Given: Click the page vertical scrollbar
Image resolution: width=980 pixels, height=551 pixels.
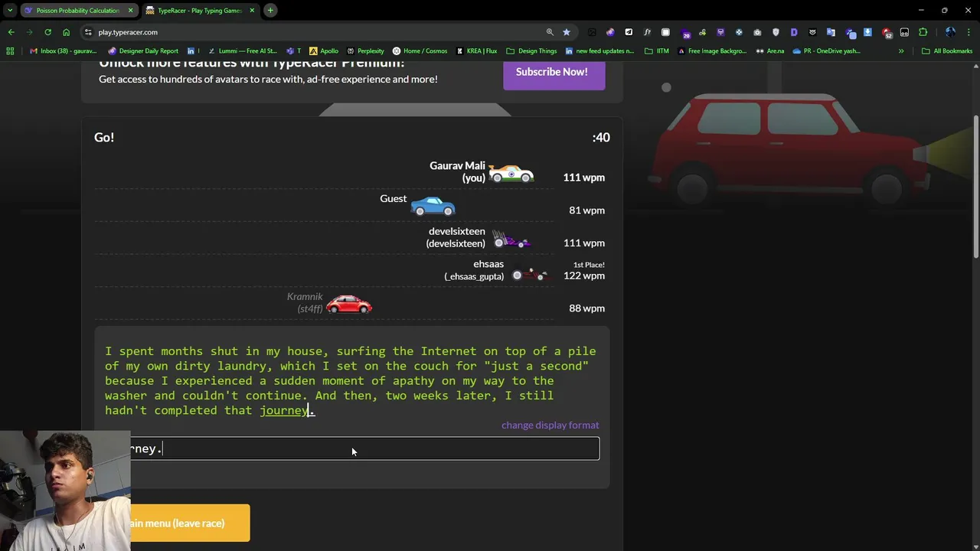Looking at the screenshot, I should point(975,187).
